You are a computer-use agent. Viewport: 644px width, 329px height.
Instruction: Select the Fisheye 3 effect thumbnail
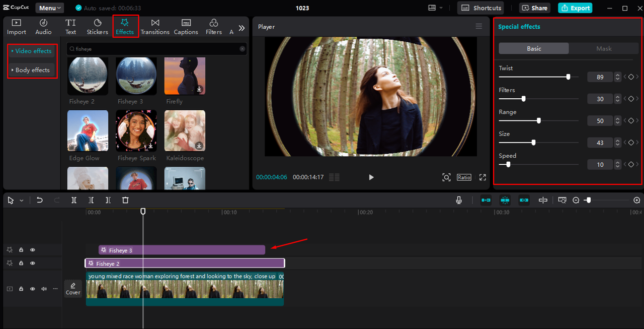[x=136, y=76]
